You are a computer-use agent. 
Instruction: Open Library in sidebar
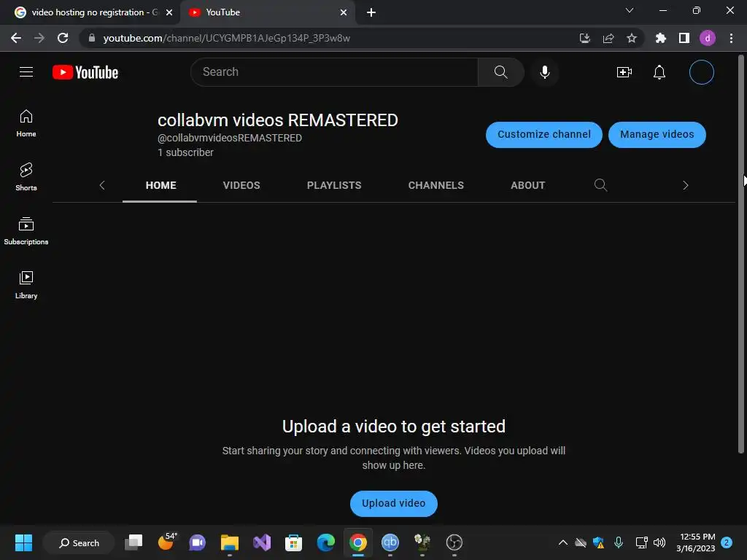(x=26, y=285)
